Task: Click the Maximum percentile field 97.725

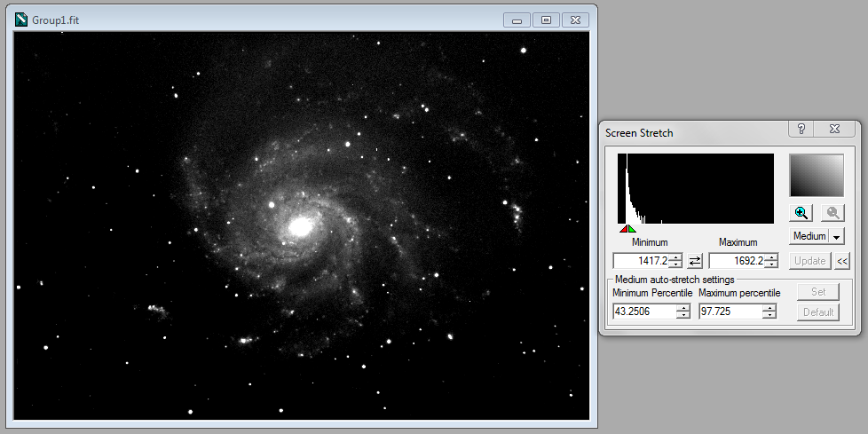Action: tap(730, 312)
